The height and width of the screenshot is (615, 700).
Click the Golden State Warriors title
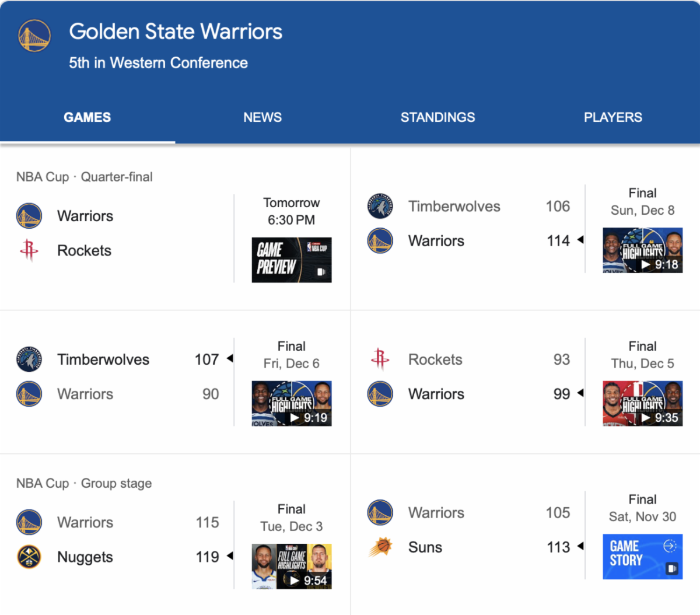176,32
